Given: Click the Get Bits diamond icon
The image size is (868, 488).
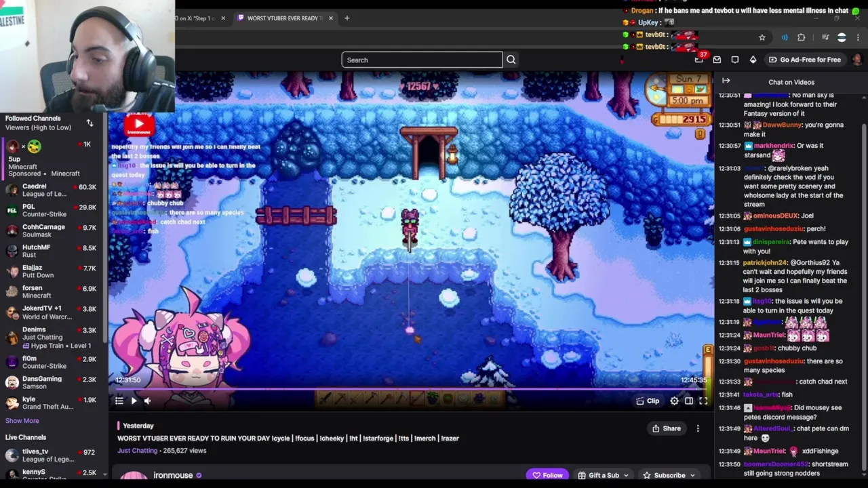Looking at the screenshot, I should 753,60.
